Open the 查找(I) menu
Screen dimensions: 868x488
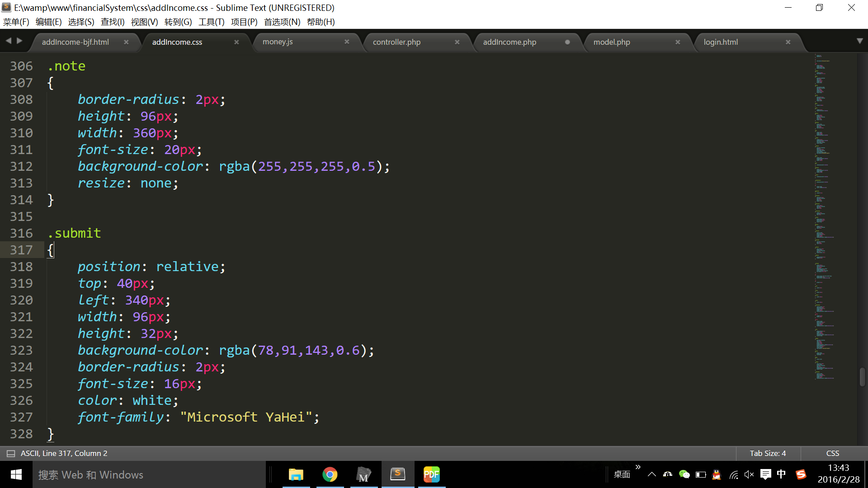[113, 22]
